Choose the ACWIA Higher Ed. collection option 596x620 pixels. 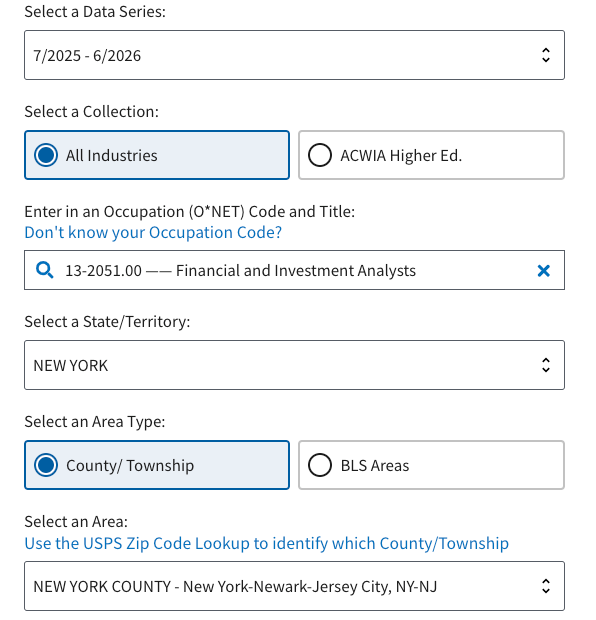431,155
